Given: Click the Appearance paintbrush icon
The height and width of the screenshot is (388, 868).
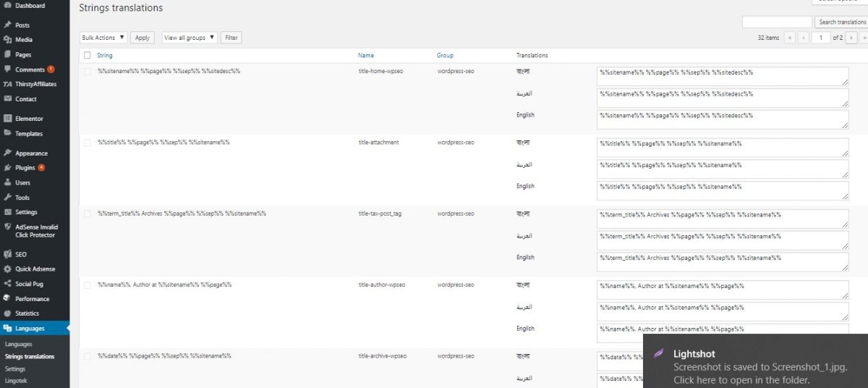Looking at the screenshot, I should (x=7, y=153).
